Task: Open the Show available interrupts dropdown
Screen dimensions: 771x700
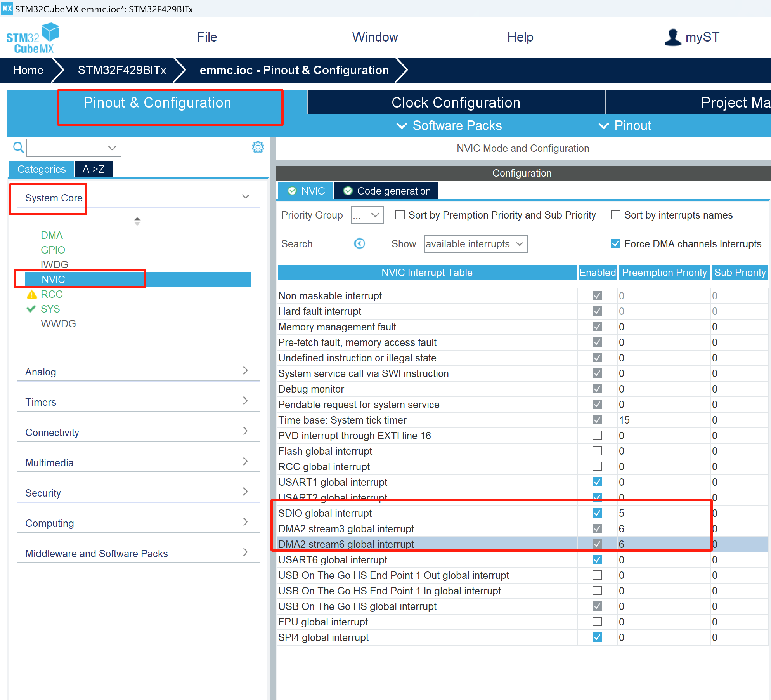Action: click(476, 244)
